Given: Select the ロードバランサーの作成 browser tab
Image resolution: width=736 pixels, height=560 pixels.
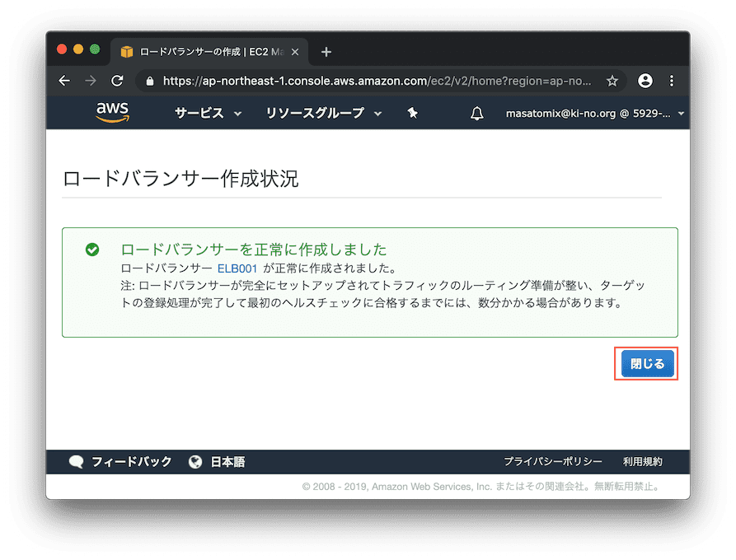Looking at the screenshot, I should coord(209,52).
